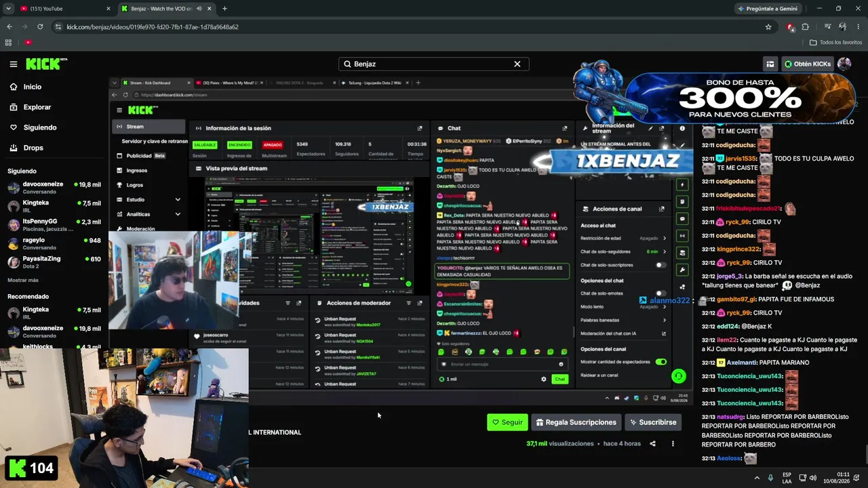Click the Regala Suscripciones button
868x488 pixels.
tap(576, 422)
